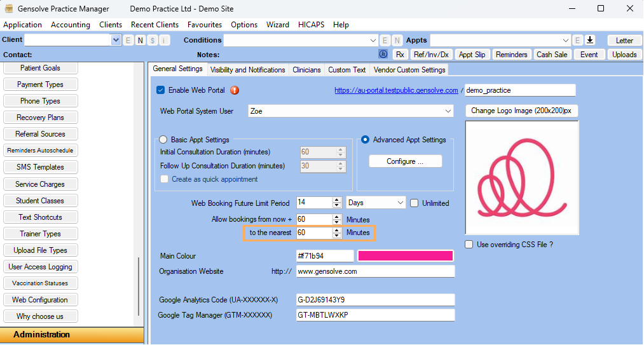Open the au-portal.testpublic.gensolve.com link
The height and width of the screenshot is (345, 644).
pos(396,90)
